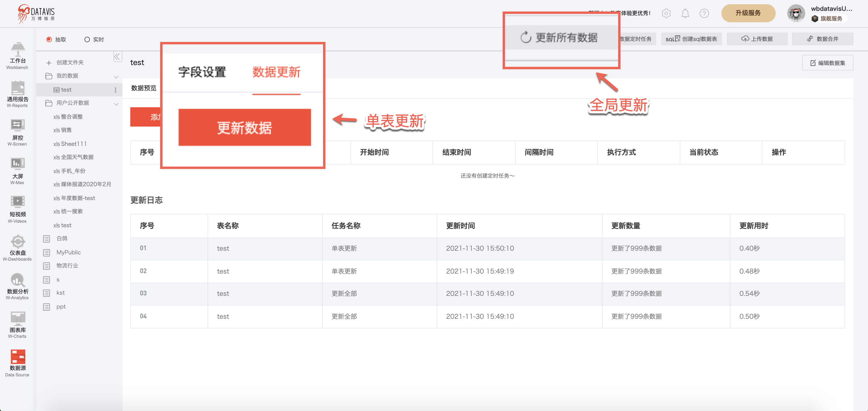Switch to the 数据更新 tab

[x=276, y=72]
